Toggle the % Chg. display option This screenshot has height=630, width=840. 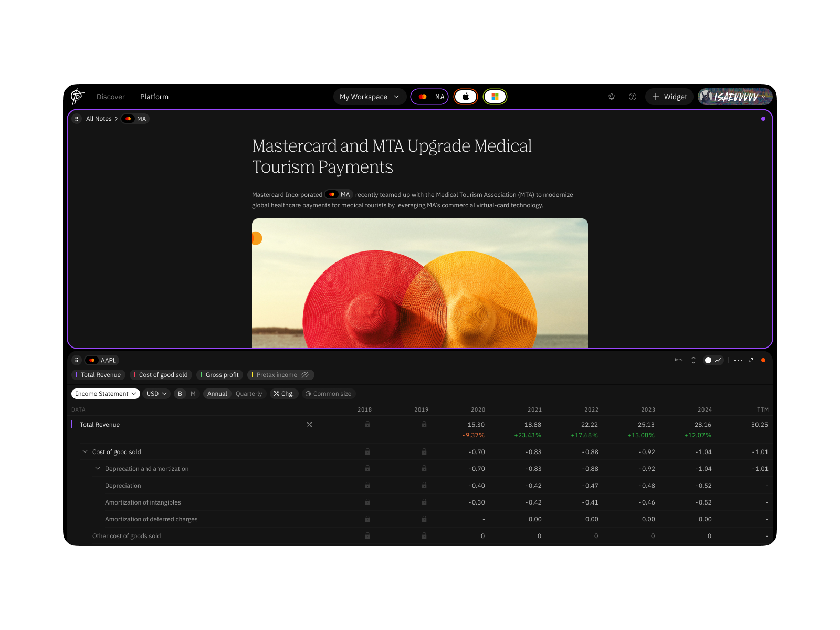[x=283, y=394]
